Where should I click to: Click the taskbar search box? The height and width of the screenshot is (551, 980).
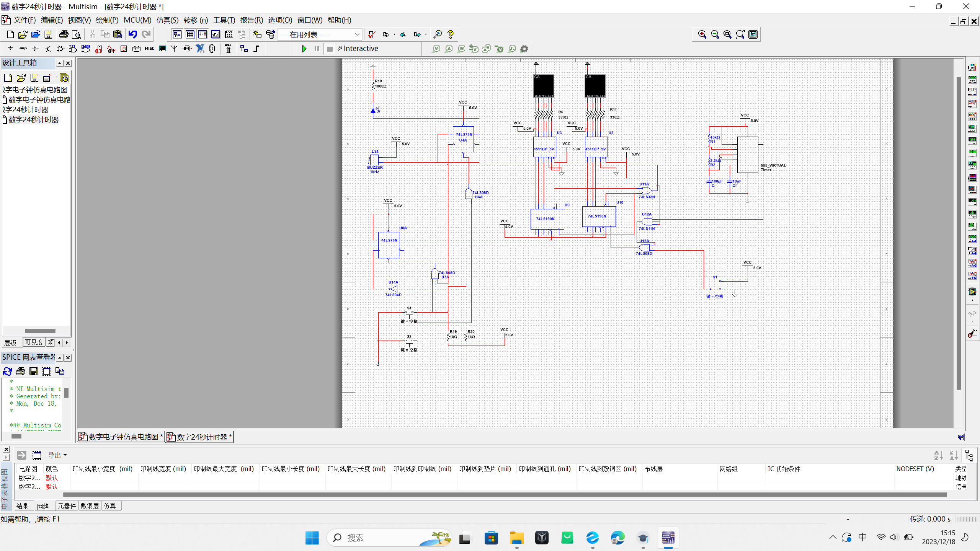click(x=389, y=538)
